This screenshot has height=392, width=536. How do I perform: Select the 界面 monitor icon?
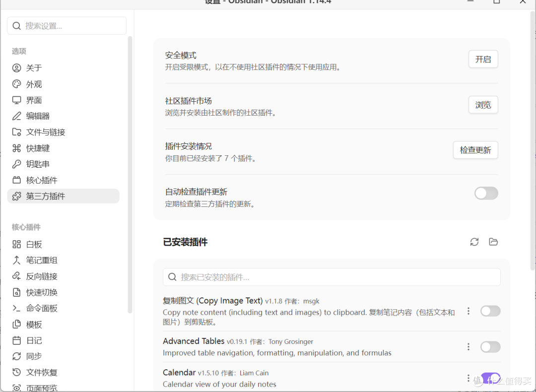tap(16, 100)
